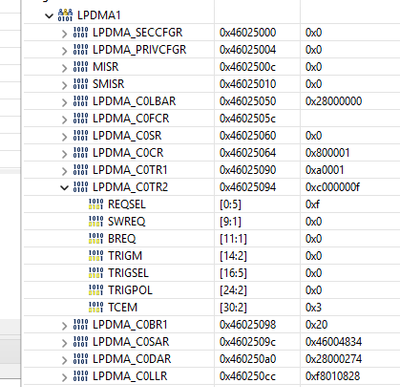Expand the LPDMA_PRIVCFGR register
The image size is (400, 387).
[x=64, y=51]
